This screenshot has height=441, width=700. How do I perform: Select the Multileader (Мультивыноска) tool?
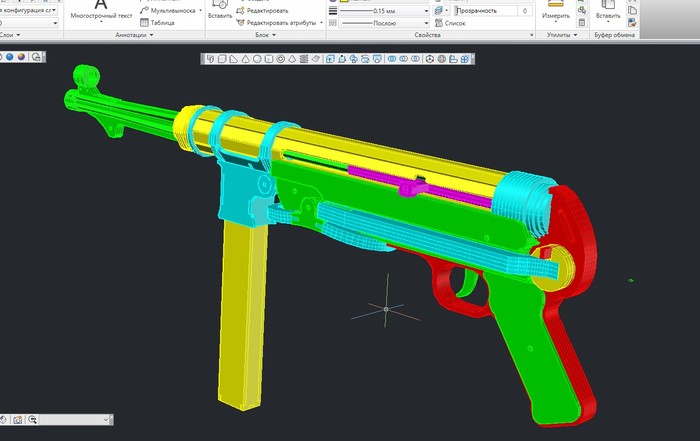click(x=166, y=10)
